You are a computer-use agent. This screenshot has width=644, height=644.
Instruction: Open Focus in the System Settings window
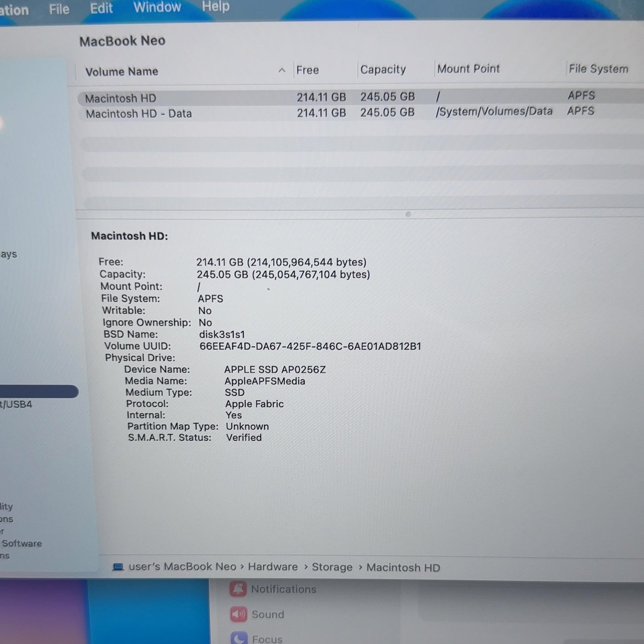tap(257, 639)
